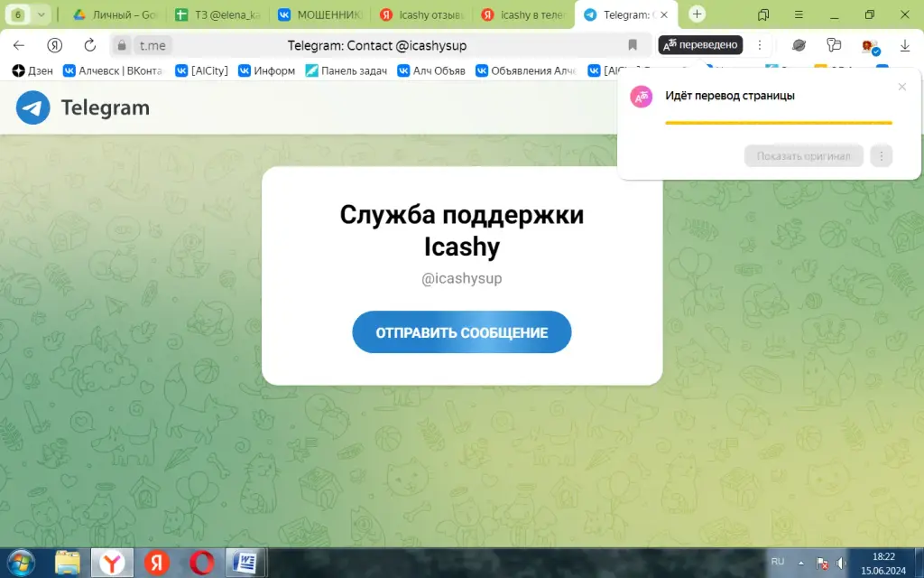Screen dimensions: 924x578
Task: Click 'Показать оригинал' in translation popup
Action: [804, 156]
